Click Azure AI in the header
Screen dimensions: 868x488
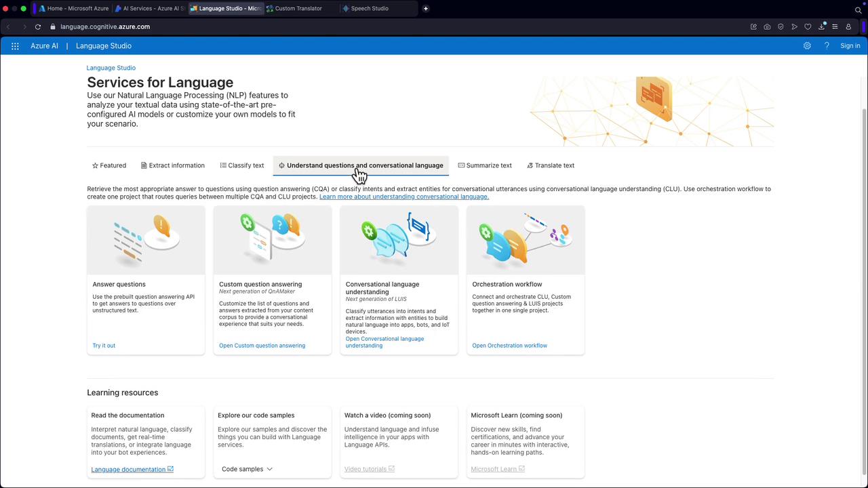click(x=44, y=46)
